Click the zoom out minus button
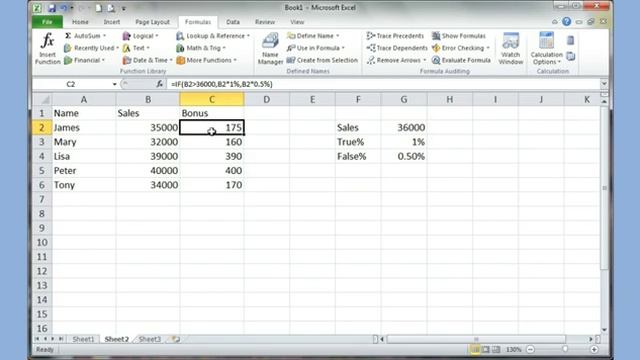This screenshot has width=640, height=360. click(530, 349)
